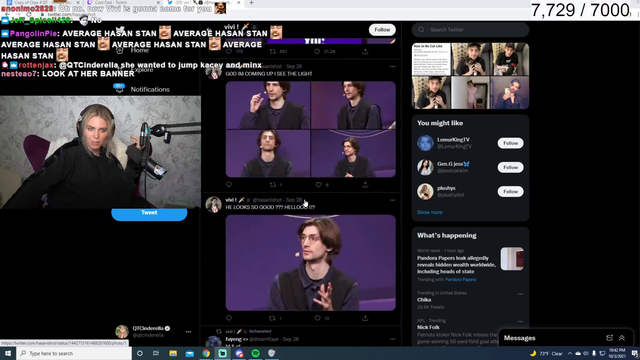This screenshot has width=640, height=360.
Task: Compose a new message in Messages panel
Action: click(x=609, y=338)
